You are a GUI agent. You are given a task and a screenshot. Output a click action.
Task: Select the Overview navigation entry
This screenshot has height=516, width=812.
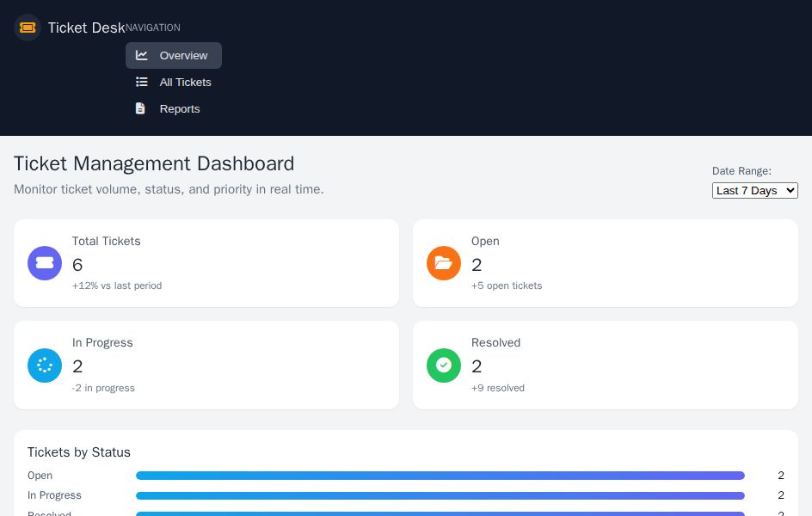183,55
